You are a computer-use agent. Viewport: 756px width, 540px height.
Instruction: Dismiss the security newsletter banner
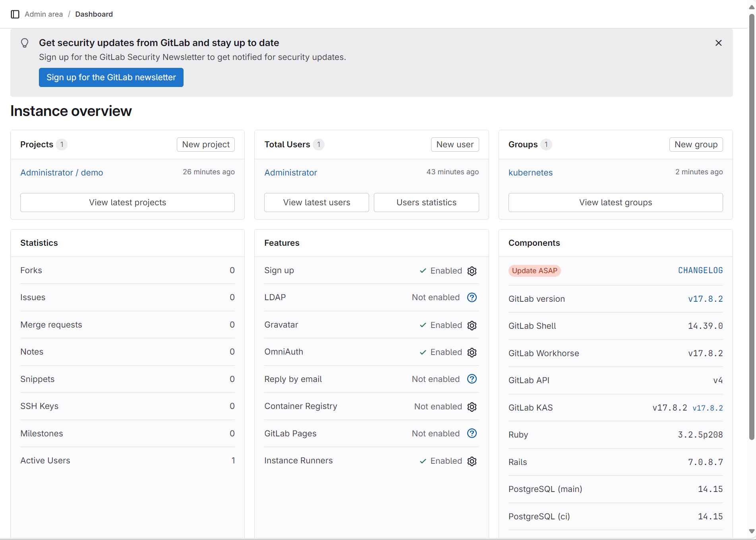click(718, 43)
